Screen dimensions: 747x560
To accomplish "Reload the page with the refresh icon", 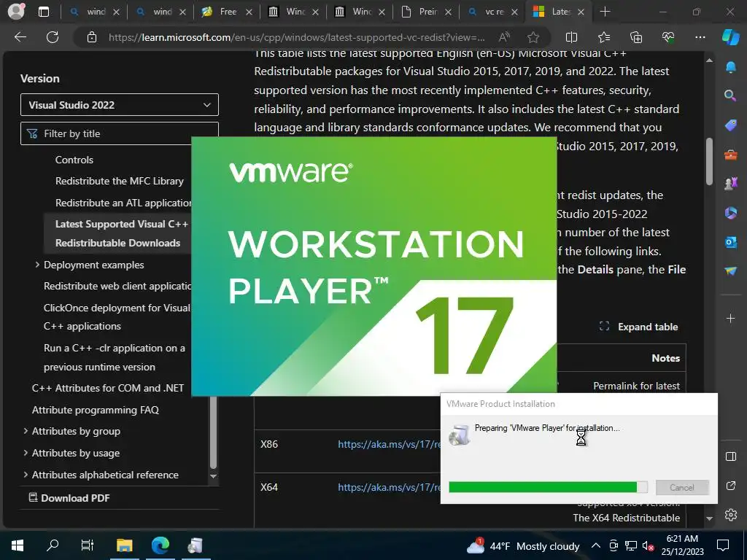I will tap(53, 37).
